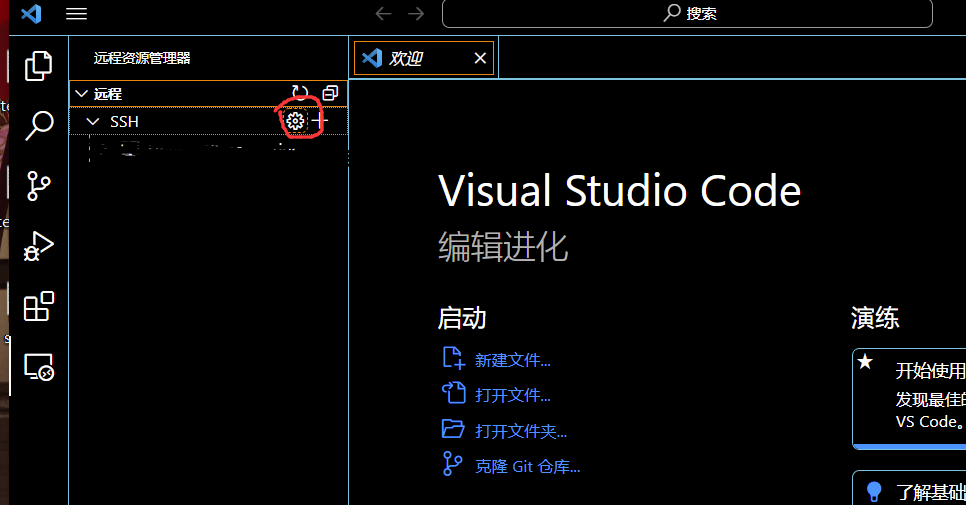Collapse the 远程 section chevron
Image resolution: width=966 pixels, height=505 pixels.
(81, 94)
